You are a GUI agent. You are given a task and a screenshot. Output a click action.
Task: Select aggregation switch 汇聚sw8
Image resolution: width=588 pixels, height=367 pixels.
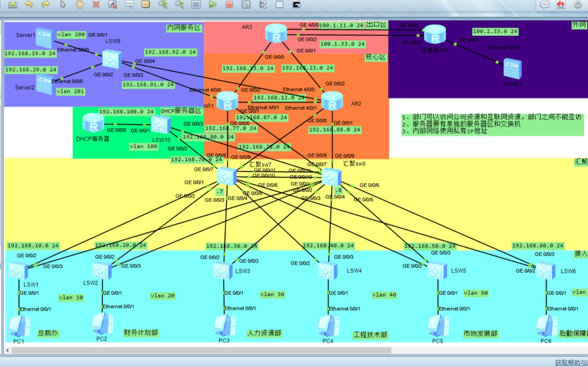pyautogui.click(x=332, y=177)
